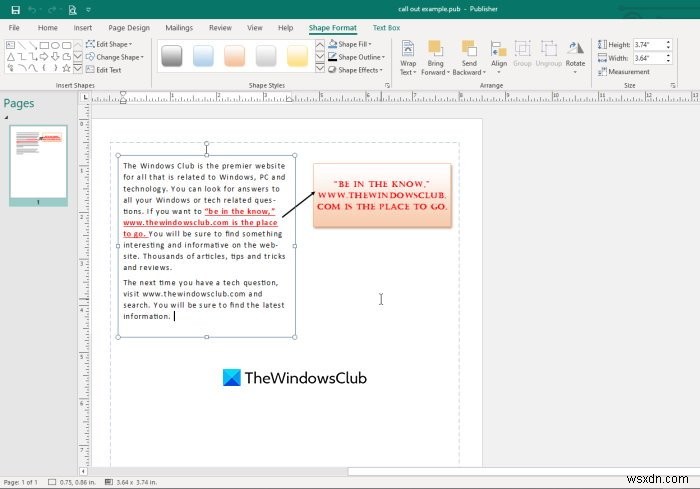700x489 pixels.
Task: Select the Arc shape tool
Action: [22, 68]
